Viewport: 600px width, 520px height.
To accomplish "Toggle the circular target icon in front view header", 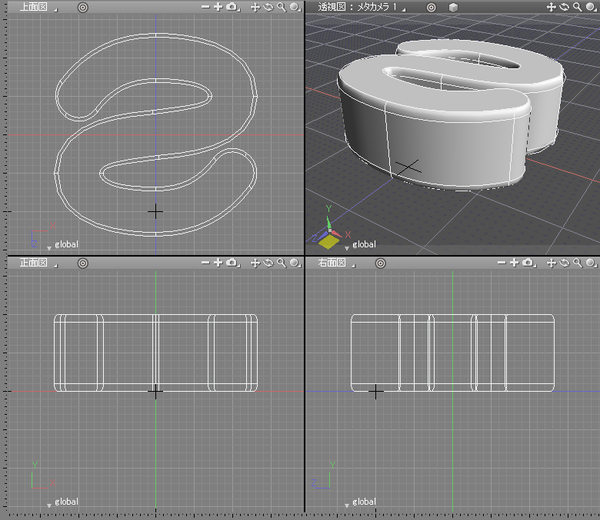I will pos(82,263).
